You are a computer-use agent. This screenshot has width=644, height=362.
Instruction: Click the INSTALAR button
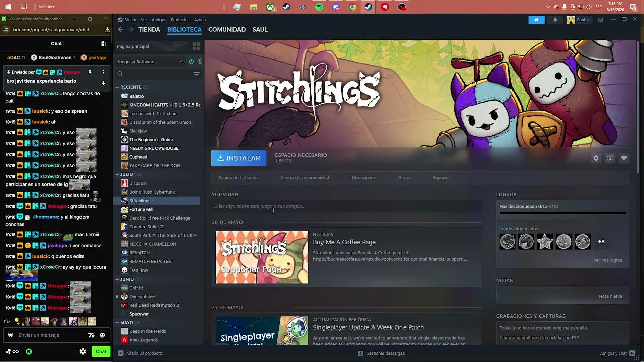click(239, 158)
